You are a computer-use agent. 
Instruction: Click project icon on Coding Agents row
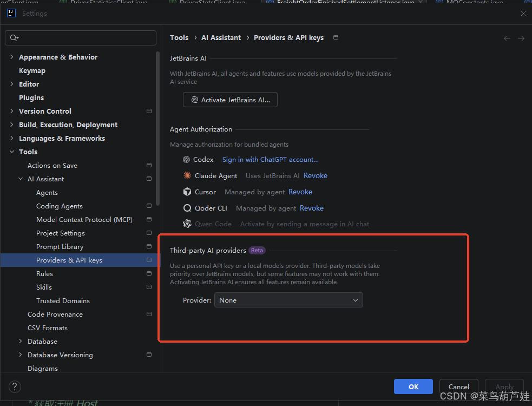pos(149,206)
